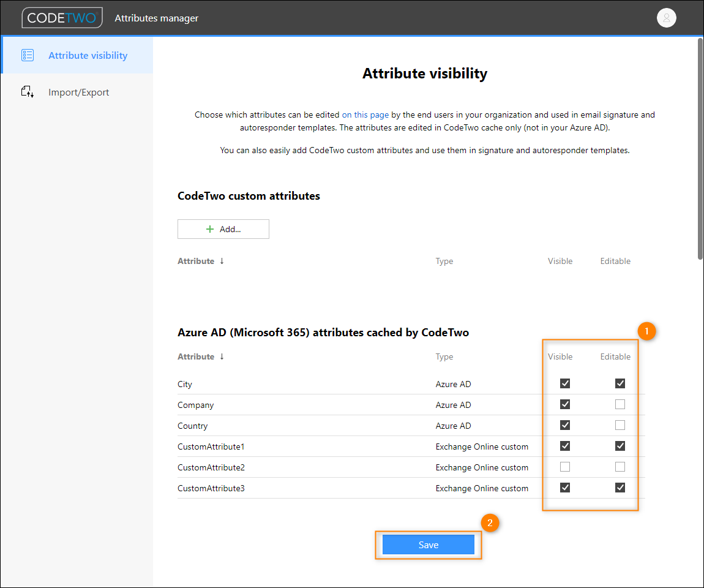Click the CodeTwo custom attributes heading
Screen dimensions: 704x588
(x=249, y=196)
